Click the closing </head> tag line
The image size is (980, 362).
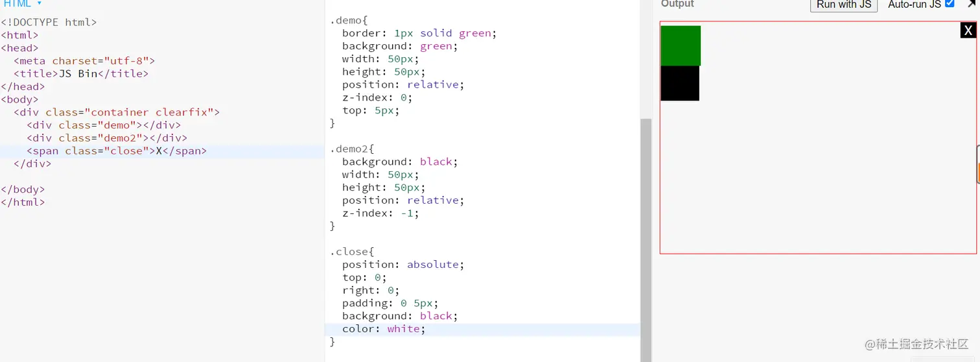(x=23, y=86)
